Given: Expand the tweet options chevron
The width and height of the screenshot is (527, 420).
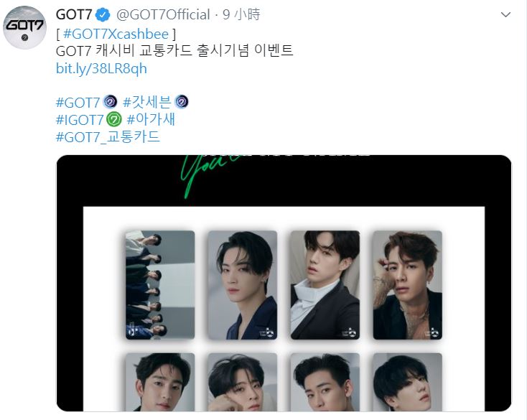Looking at the screenshot, I should point(505,14).
